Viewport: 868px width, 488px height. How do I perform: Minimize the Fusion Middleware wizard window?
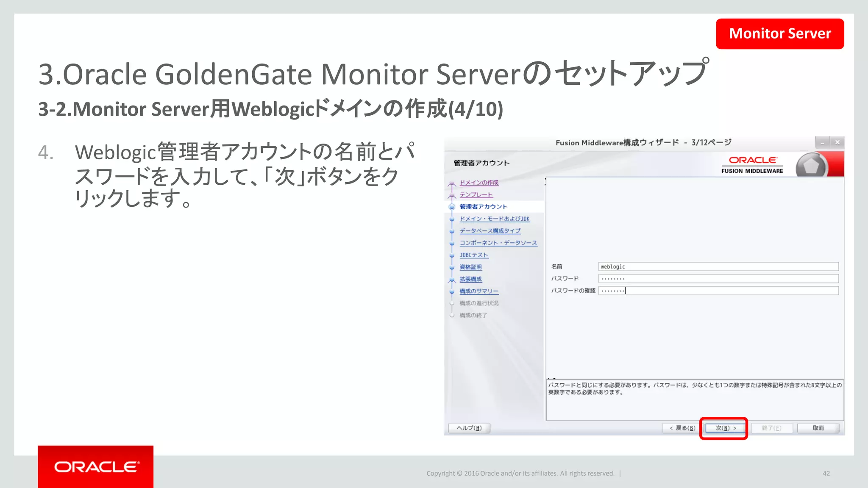coord(822,142)
